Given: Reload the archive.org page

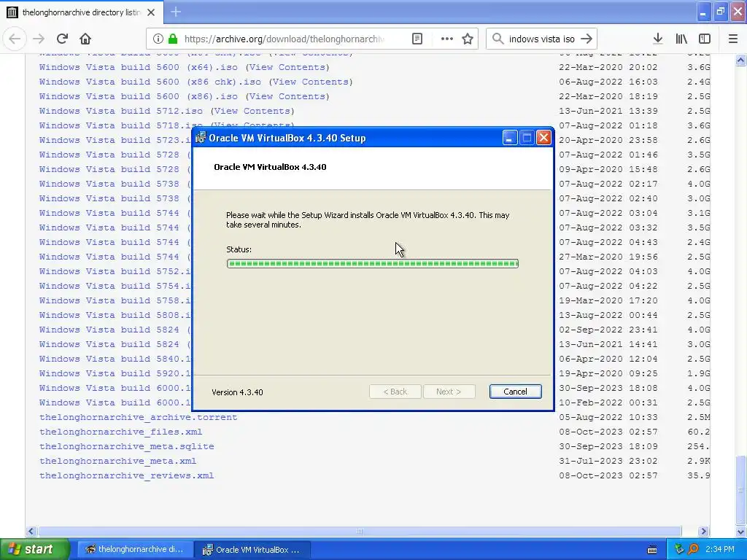Looking at the screenshot, I should pos(62,39).
